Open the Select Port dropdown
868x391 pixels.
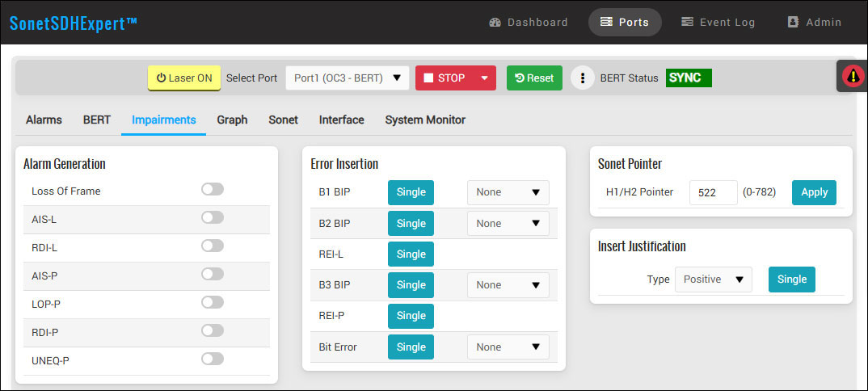click(348, 78)
